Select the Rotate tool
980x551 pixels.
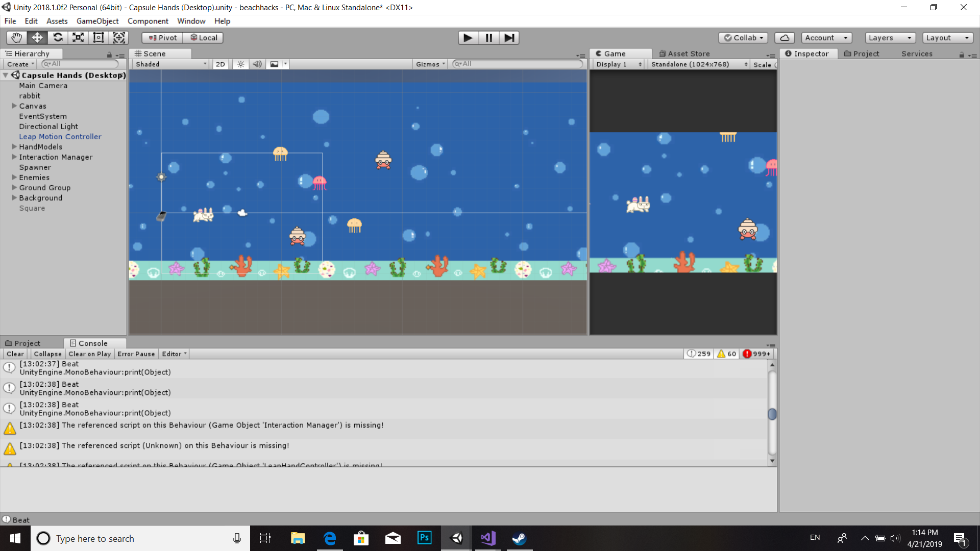click(58, 38)
